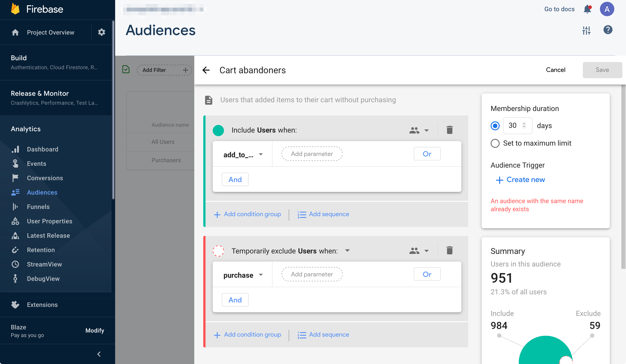
Task: Open the purchase event dropdown
Action: point(261,275)
